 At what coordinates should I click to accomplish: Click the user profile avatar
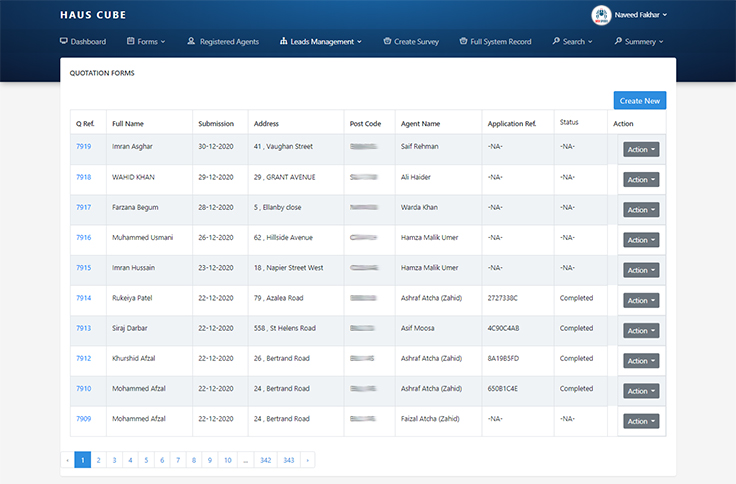point(601,15)
